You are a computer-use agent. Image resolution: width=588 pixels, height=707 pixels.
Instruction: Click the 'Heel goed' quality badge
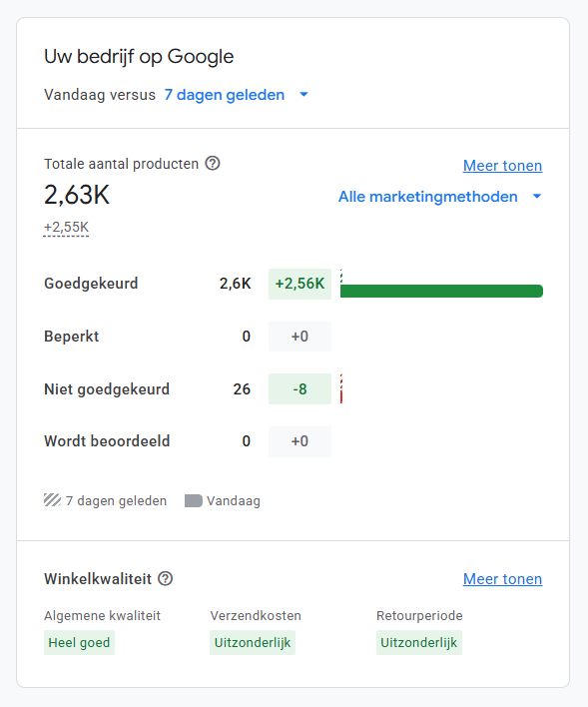pyautogui.click(x=79, y=642)
